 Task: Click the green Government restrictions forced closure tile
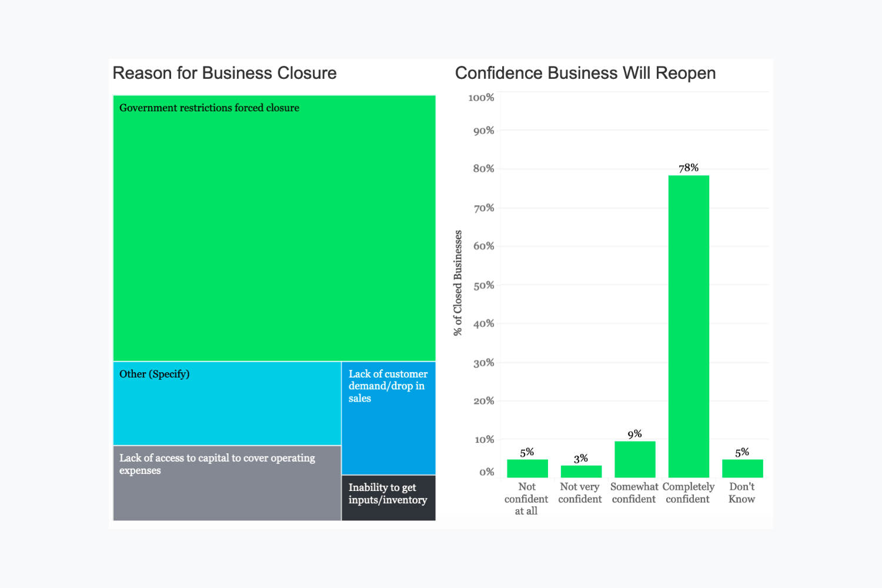click(274, 229)
